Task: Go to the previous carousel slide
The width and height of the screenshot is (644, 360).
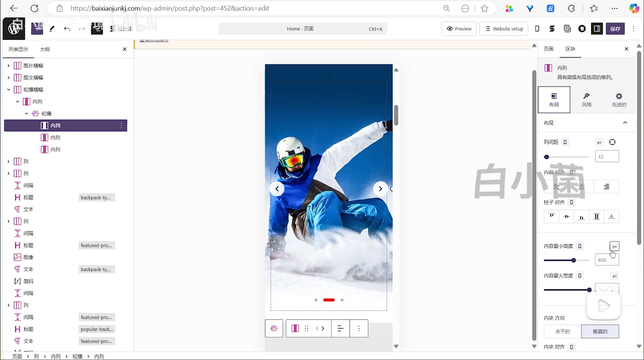Action: coord(277,189)
